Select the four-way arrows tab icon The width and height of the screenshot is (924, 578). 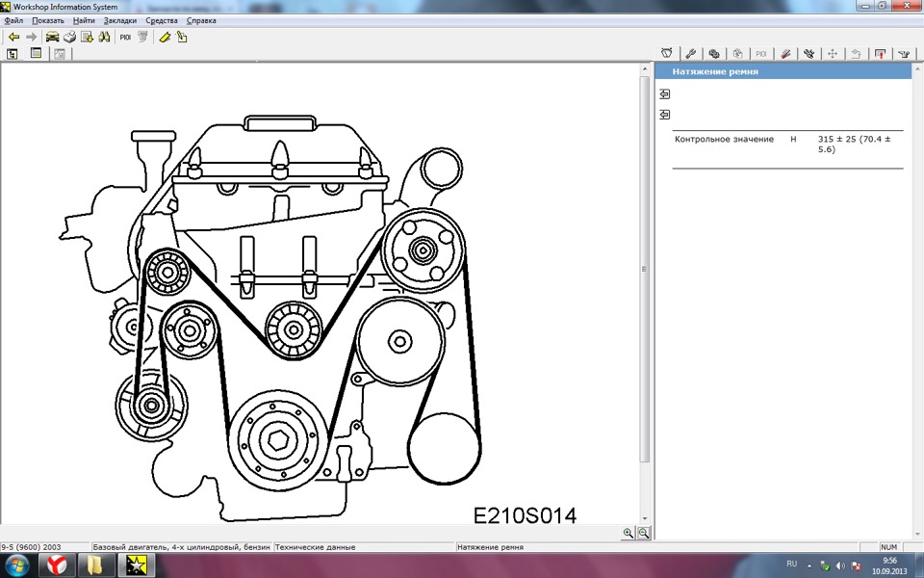[833, 54]
